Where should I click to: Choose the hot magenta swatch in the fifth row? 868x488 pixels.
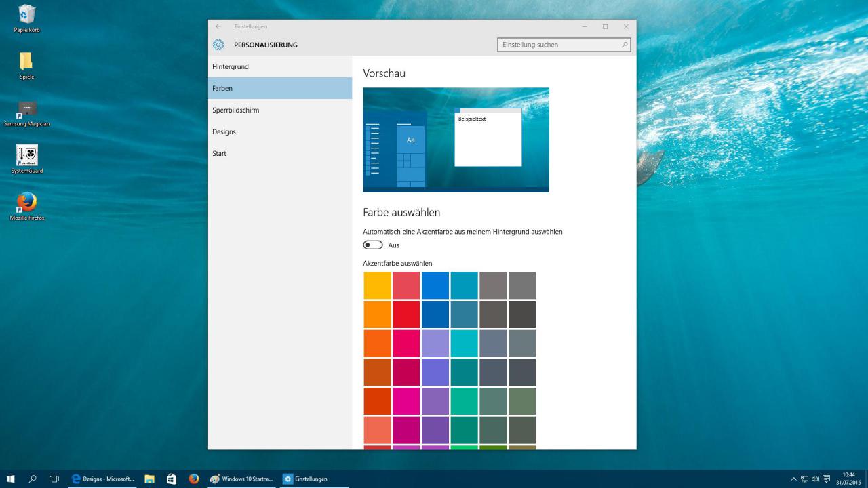[406, 401]
